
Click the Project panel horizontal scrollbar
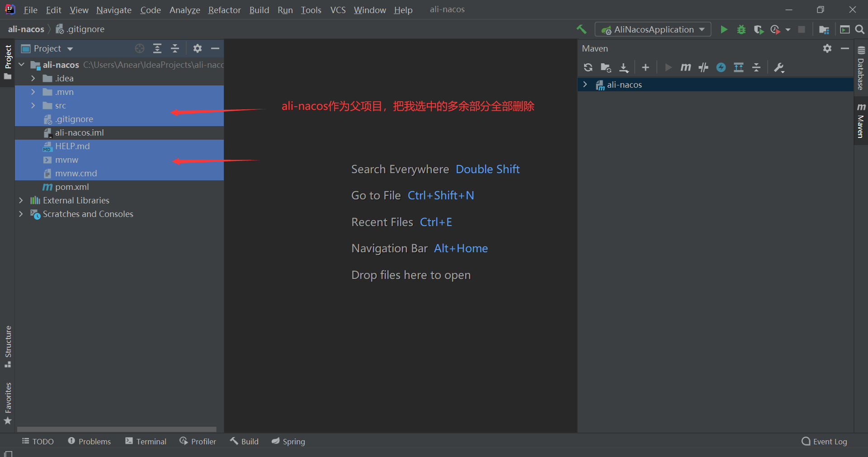pyautogui.click(x=117, y=429)
